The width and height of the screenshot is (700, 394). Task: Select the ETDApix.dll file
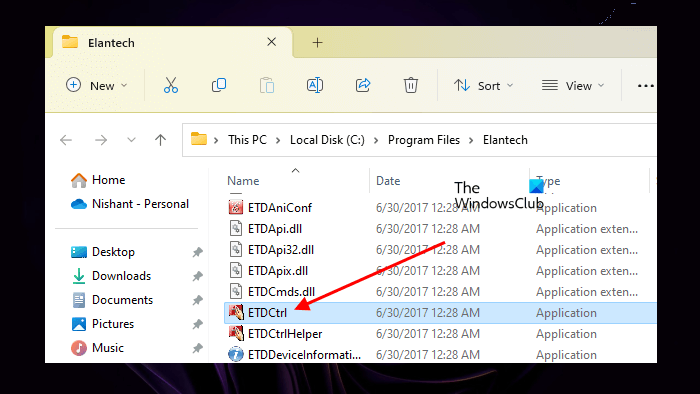(278, 271)
